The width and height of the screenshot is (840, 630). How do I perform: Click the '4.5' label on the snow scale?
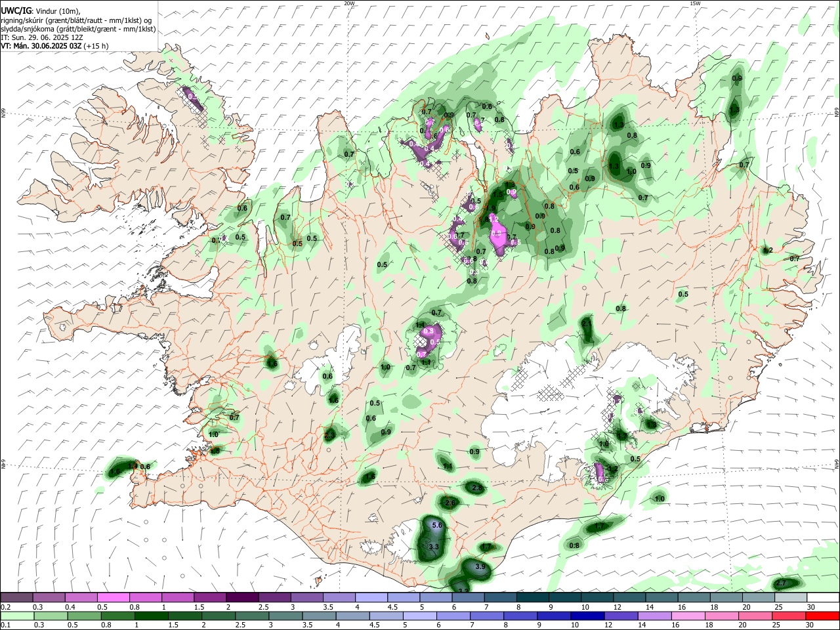[x=392, y=607]
